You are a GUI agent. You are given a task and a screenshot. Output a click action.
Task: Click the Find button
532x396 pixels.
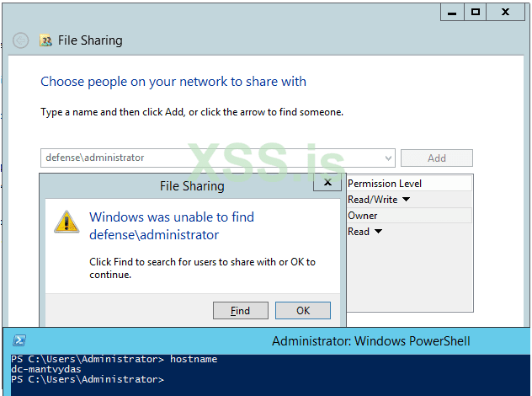241,310
